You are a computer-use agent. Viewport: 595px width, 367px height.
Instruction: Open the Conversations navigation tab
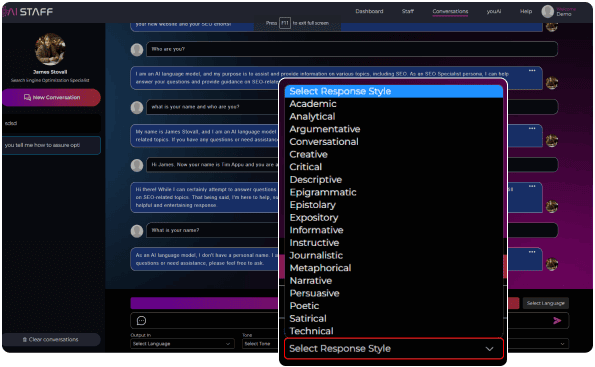coord(450,11)
